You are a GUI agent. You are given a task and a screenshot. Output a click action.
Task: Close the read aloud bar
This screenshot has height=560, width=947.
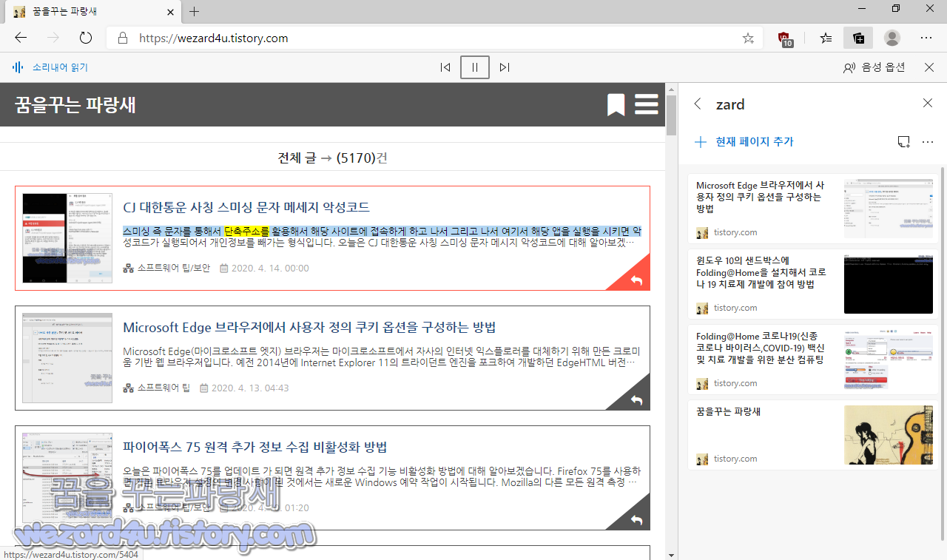(929, 67)
